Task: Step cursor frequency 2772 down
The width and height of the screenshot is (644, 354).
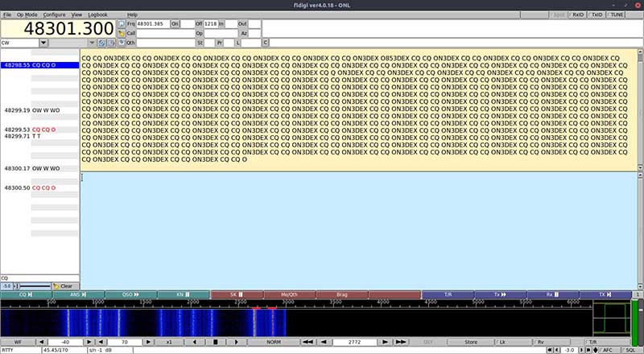Action: [324, 342]
